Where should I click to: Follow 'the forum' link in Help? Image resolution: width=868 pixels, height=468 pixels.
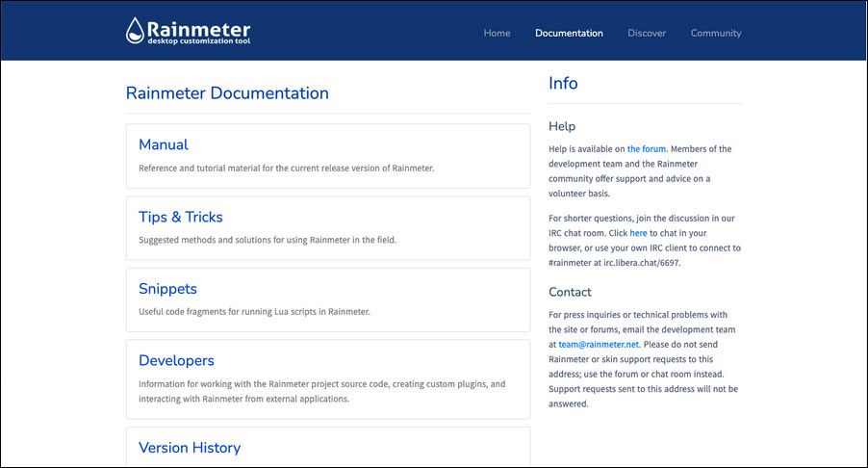pyautogui.click(x=646, y=149)
